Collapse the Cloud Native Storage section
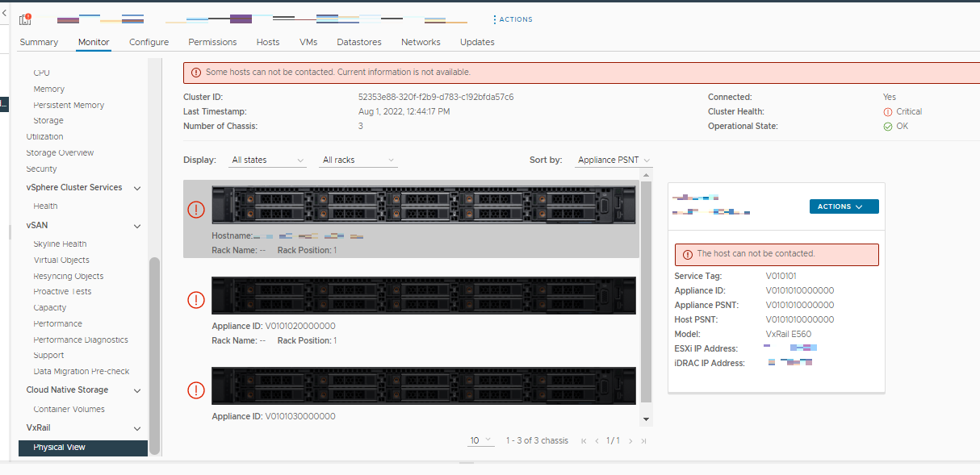 point(137,390)
